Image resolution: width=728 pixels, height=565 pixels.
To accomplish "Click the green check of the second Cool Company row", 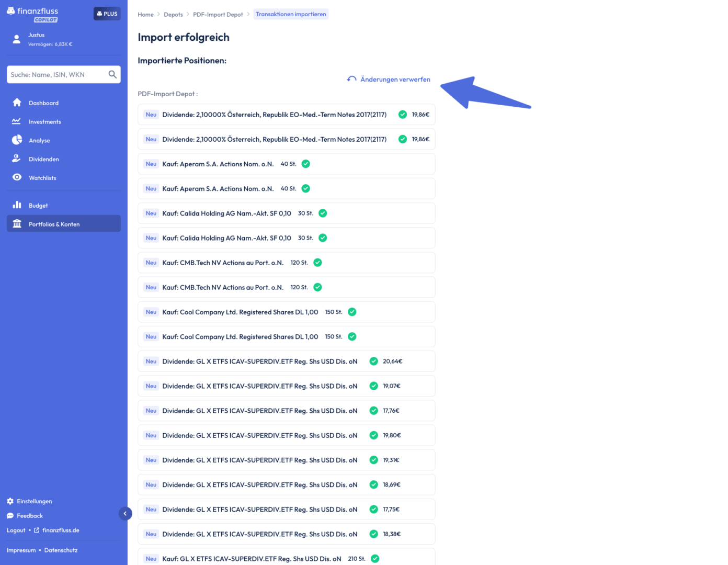I will (x=352, y=336).
